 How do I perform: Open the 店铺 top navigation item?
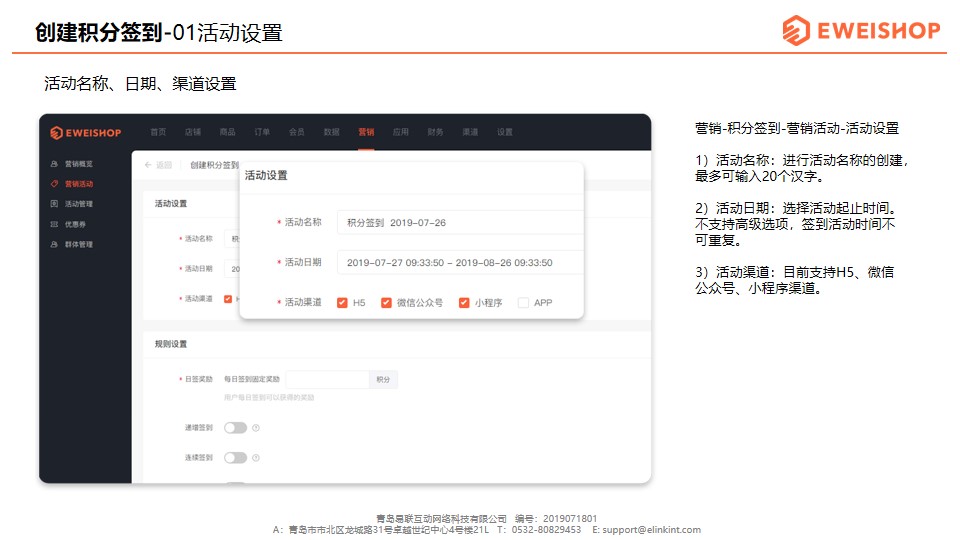click(193, 132)
